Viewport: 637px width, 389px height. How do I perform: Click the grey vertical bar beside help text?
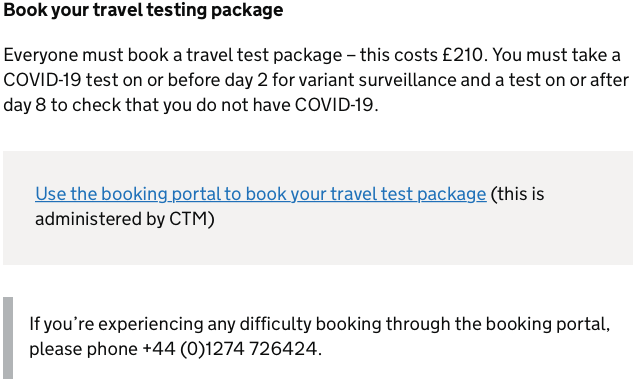[8, 338]
